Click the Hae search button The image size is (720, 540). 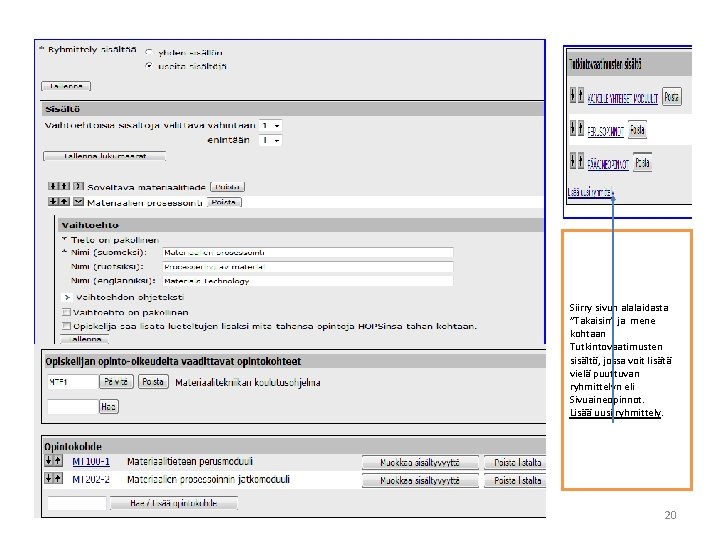109,406
